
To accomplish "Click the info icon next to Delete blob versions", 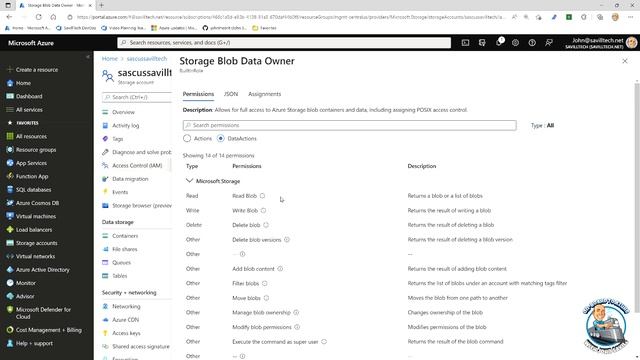I will click(287, 240).
